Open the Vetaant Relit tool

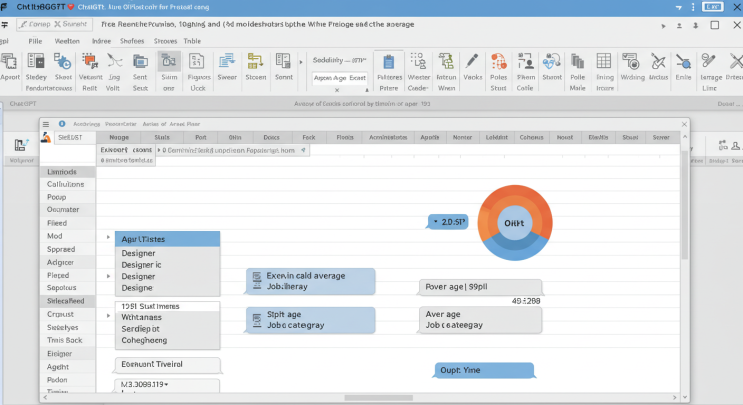90,62
